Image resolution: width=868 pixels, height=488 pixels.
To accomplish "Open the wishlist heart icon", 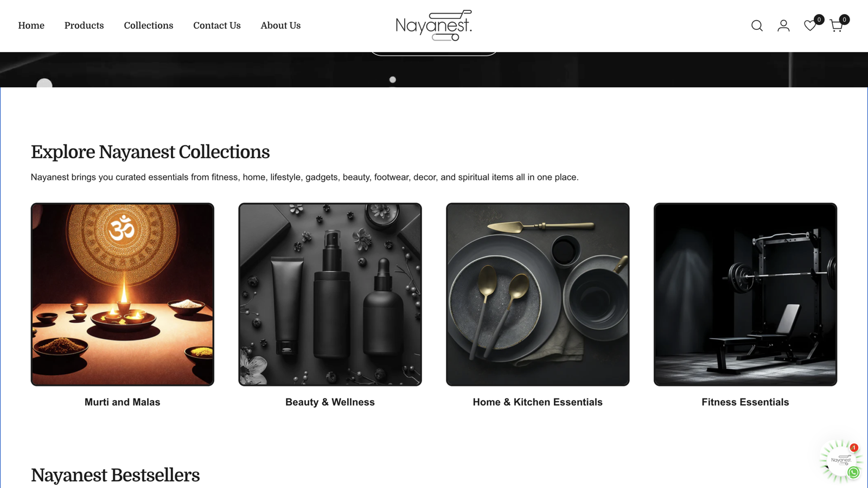I will click(810, 25).
